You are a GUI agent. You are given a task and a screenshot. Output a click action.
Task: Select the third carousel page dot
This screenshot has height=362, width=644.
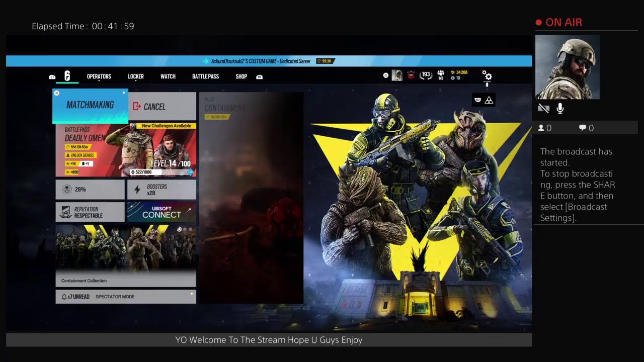click(191, 229)
